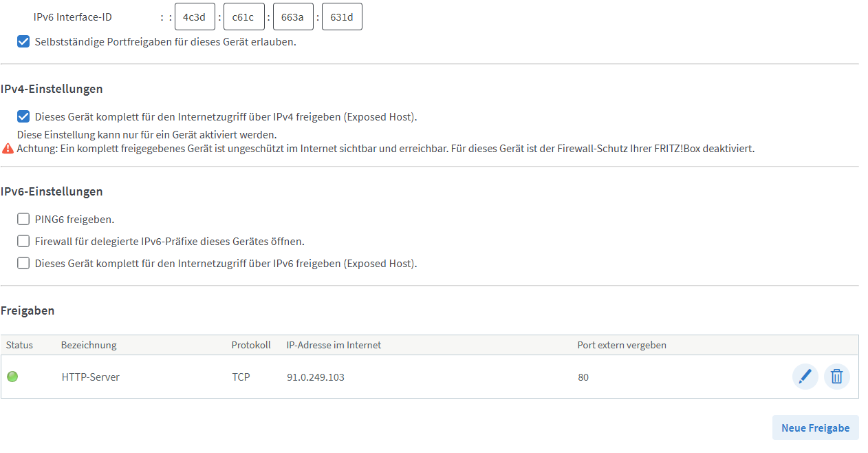Delete the HTTP-Server sharing entry

coord(836,377)
